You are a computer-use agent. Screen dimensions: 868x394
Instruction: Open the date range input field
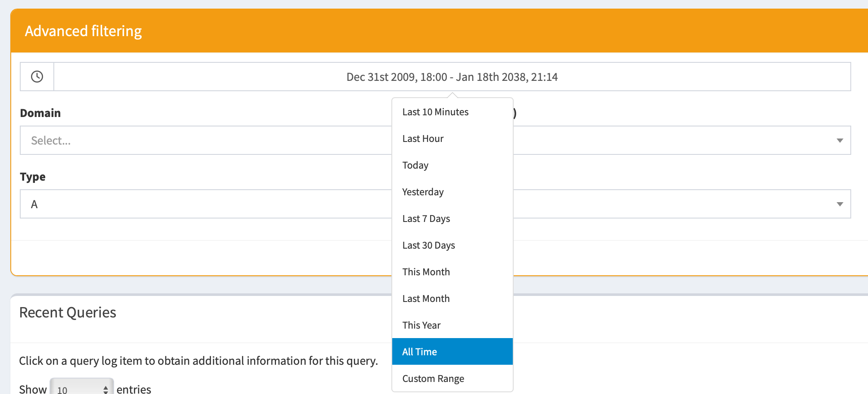(452, 77)
